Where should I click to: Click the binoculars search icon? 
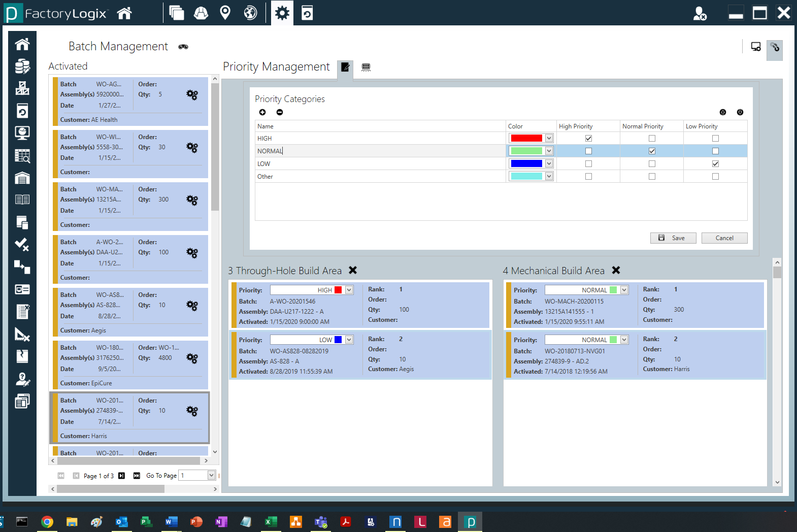click(x=183, y=47)
